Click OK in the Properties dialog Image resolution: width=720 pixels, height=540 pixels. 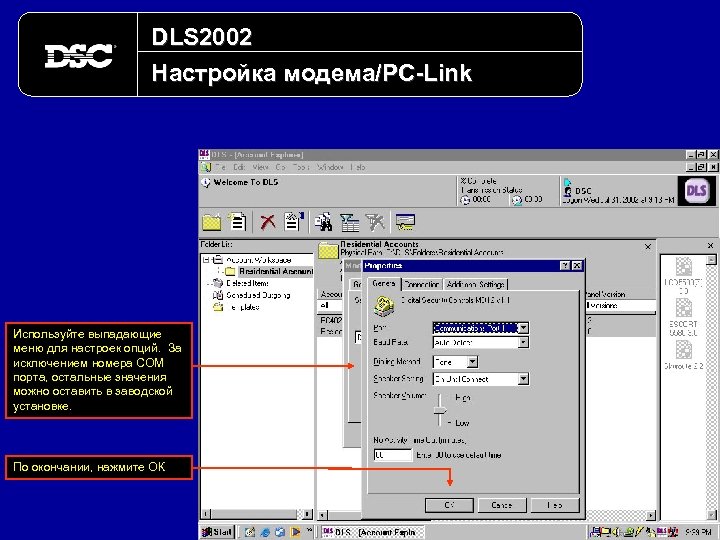(449, 505)
